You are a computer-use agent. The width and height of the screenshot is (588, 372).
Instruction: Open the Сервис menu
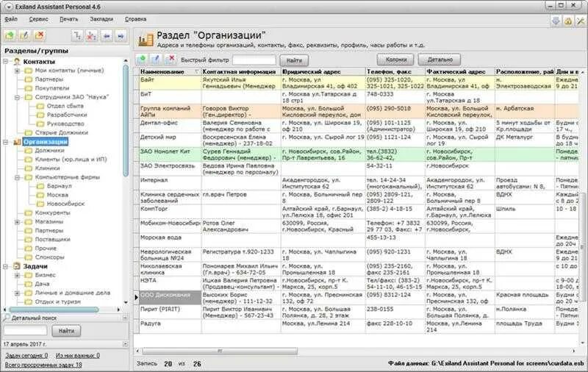[39, 19]
